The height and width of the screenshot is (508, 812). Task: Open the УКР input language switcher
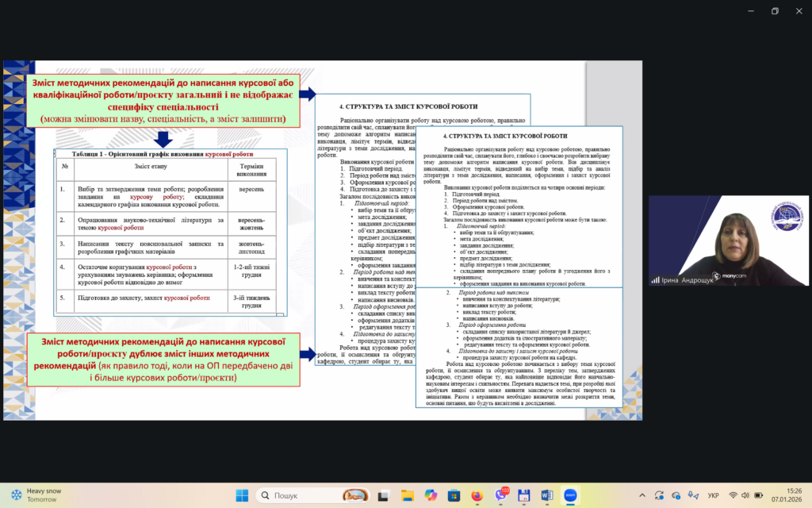point(713,495)
